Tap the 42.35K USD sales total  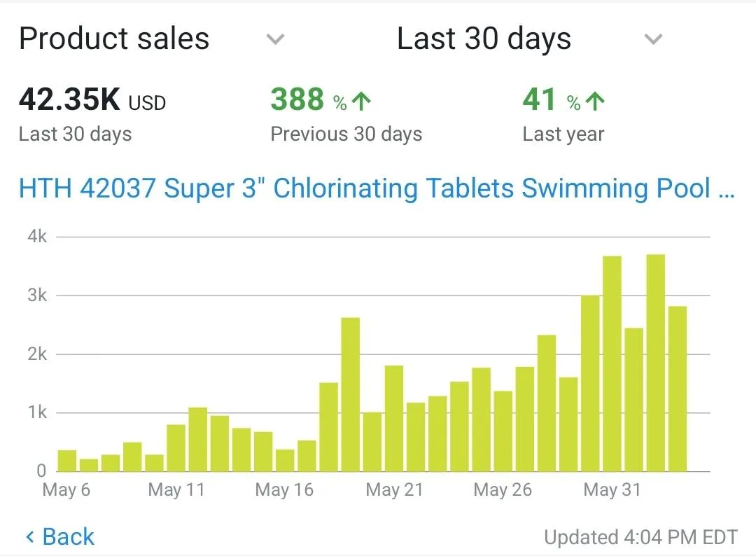click(92, 100)
